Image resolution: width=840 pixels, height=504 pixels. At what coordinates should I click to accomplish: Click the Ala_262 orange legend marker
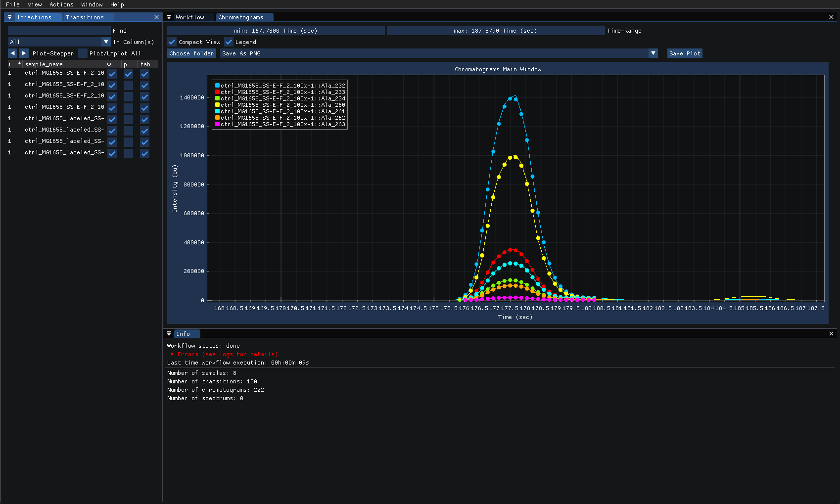(217, 118)
